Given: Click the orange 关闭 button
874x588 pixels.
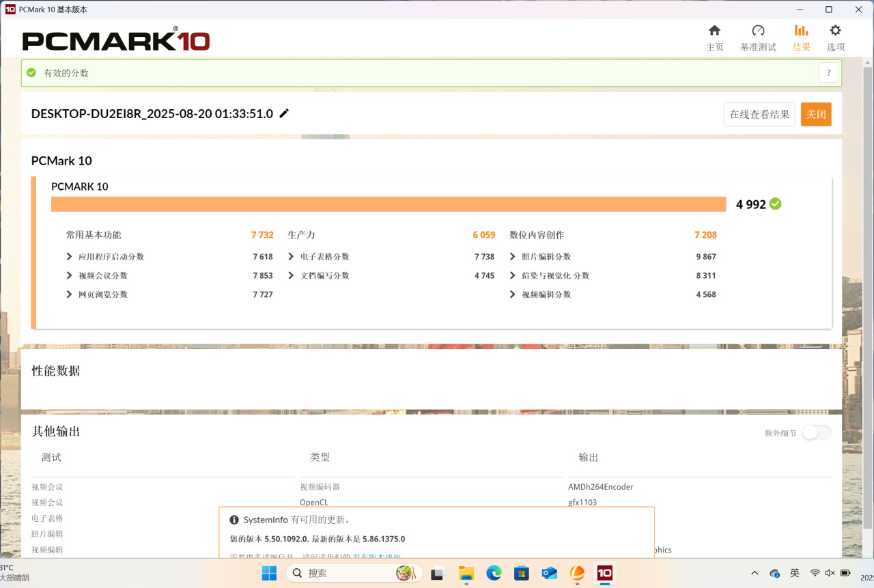Looking at the screenshot, I should (x=816, y=114).
